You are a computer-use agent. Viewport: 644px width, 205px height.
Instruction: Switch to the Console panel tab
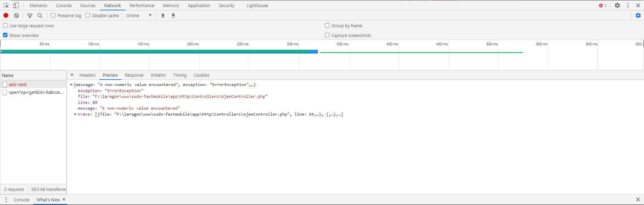pos(64,5)
